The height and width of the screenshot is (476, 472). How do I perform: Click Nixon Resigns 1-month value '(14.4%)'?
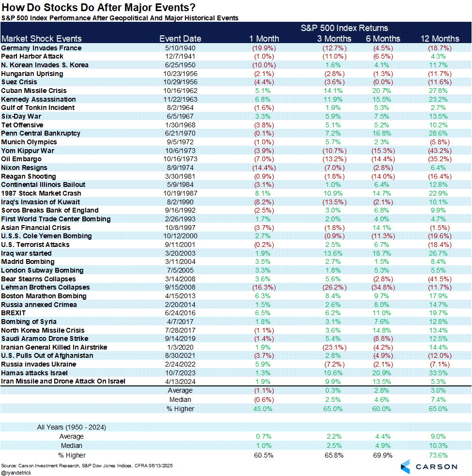(264, 168)
